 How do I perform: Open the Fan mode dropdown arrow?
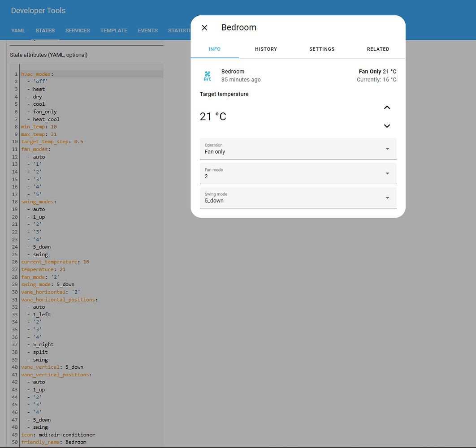pos(387,173)
